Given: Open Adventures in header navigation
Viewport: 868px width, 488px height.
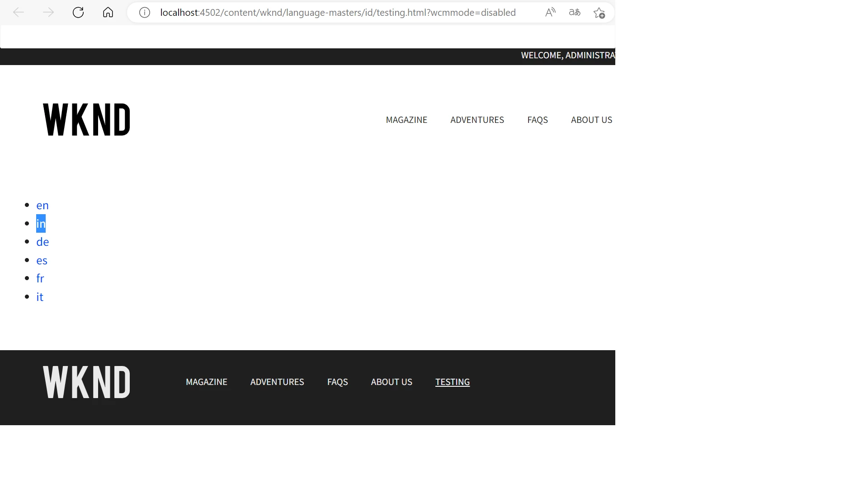Looking at the screenshot, I should (x=477, y=120).
